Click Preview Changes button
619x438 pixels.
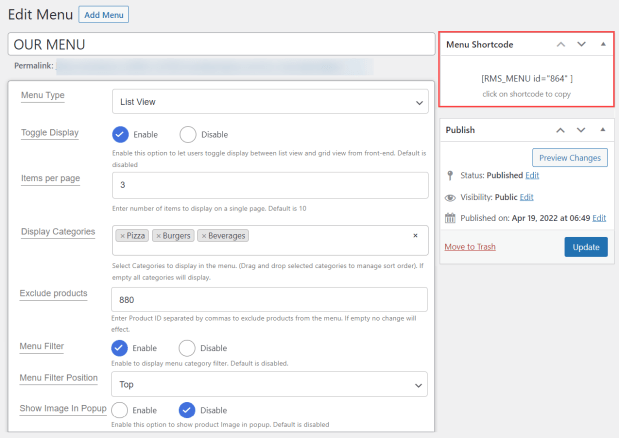click(569, 158)
